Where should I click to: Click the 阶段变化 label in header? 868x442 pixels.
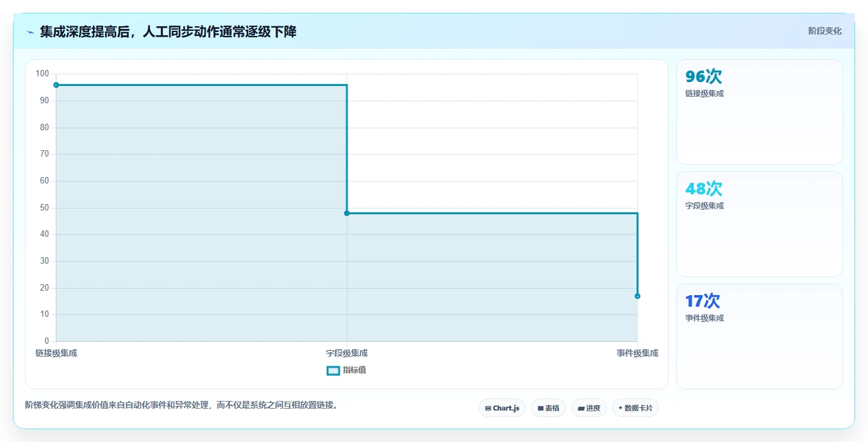click(x=824, y=31)
